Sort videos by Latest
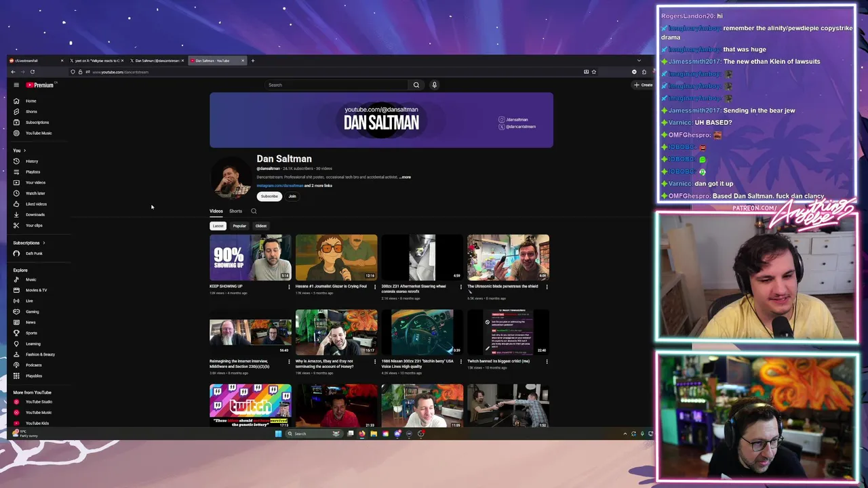 [x=218, y=226]
